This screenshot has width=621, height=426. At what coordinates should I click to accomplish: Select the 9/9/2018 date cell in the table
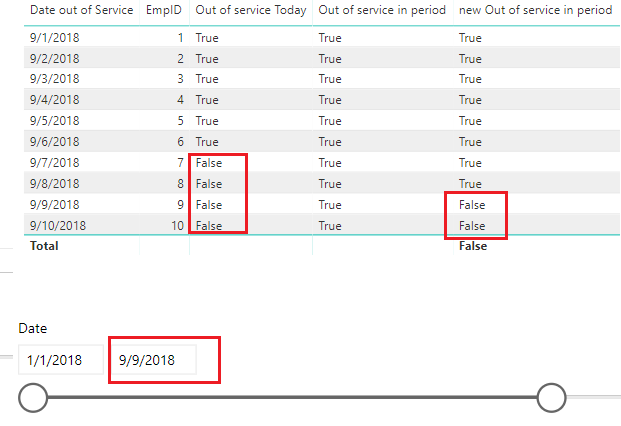coord(55,205)
